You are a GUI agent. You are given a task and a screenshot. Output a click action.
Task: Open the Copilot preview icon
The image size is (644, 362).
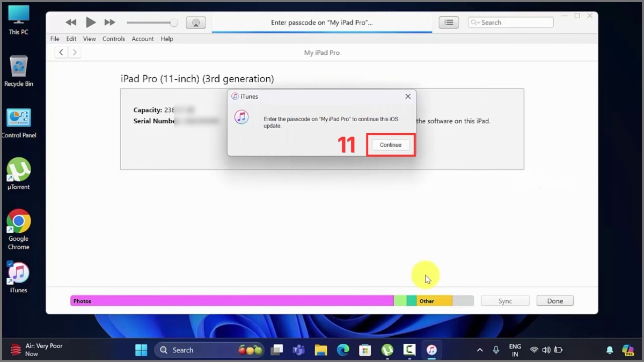click(628, 350)
